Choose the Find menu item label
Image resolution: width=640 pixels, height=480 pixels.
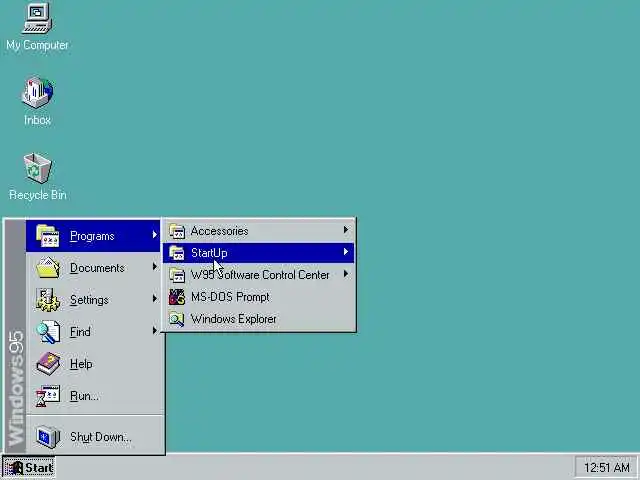pos(80,332)
